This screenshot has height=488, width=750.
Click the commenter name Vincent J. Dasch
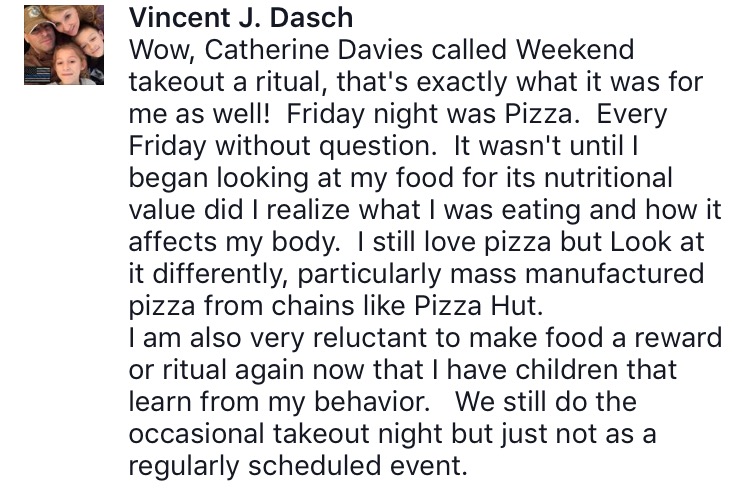coord(241,17)
